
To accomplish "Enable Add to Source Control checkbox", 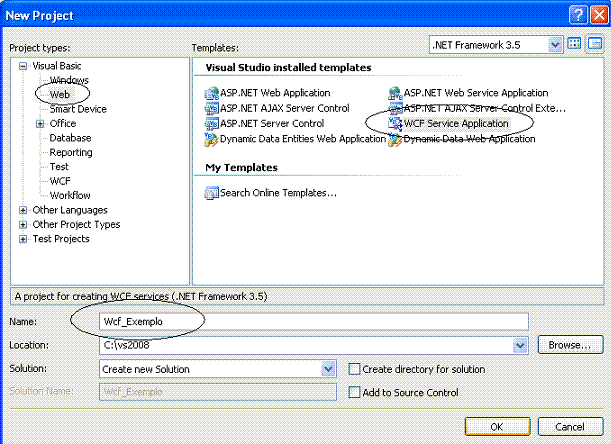I will (354, 392).
